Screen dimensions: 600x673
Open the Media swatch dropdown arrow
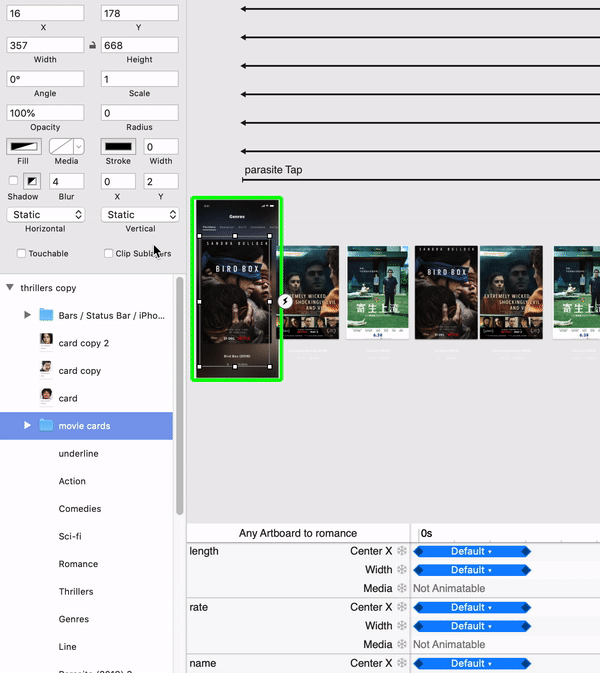click(x=79, y=147)
